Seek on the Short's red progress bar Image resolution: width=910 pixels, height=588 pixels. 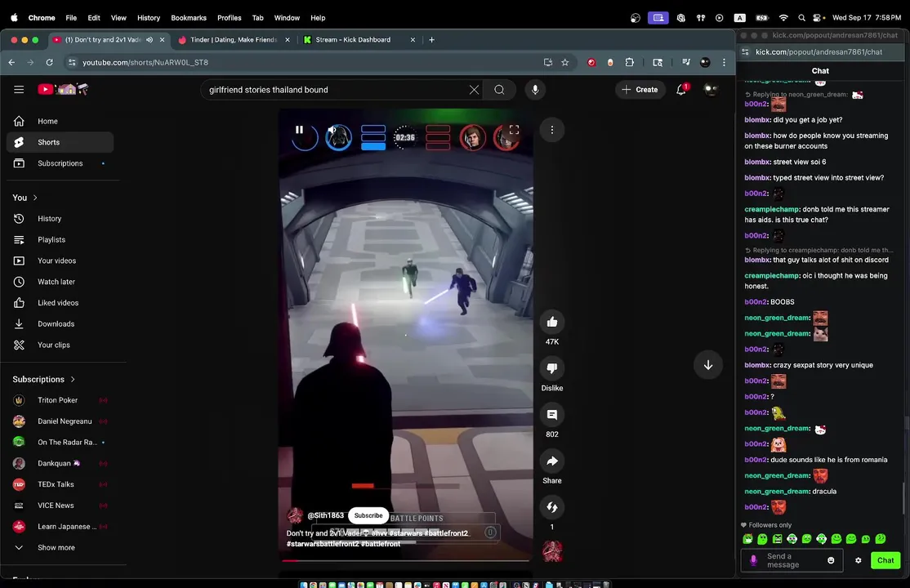tap(405, 561)
